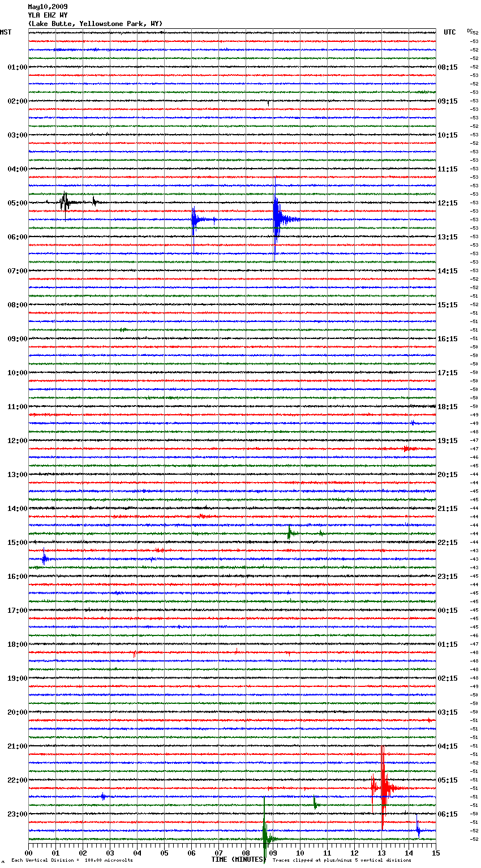Viewport: 481px width, 868px height.
Task: Select the 04:00 MST row label
Action: click(x=18, y=169)
